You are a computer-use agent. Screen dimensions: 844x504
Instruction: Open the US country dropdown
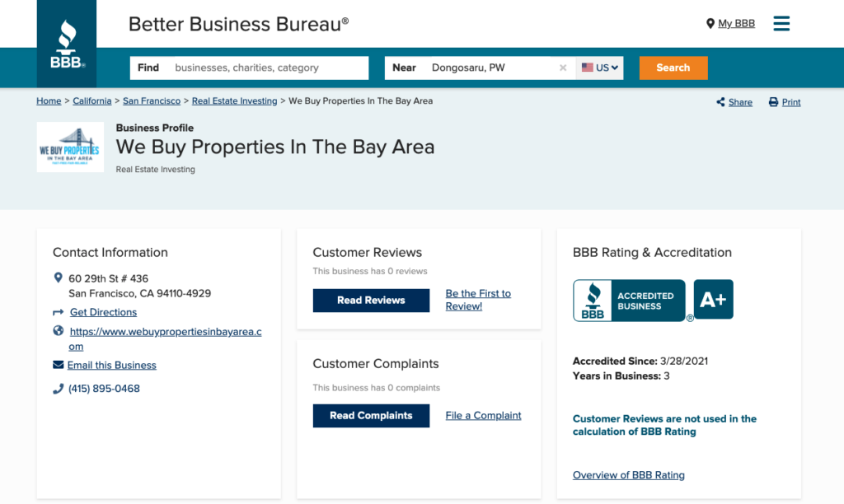pyautogui.click(x=600, y=68)
